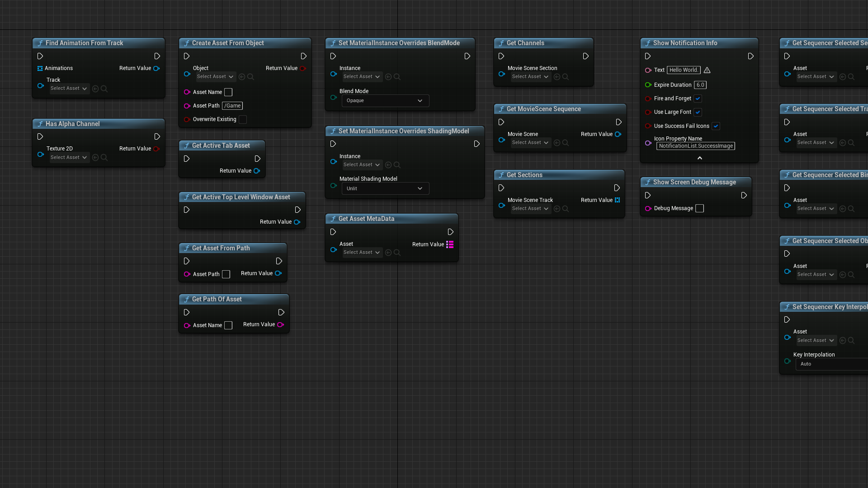Click the Find Animation From Track node title

(85, 43)
